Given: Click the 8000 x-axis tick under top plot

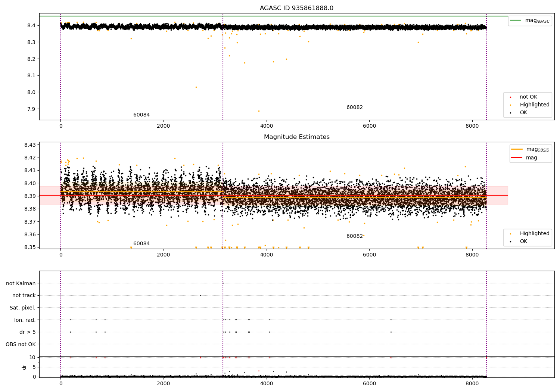Looking at the screenshot, I should tap(472, 126).
